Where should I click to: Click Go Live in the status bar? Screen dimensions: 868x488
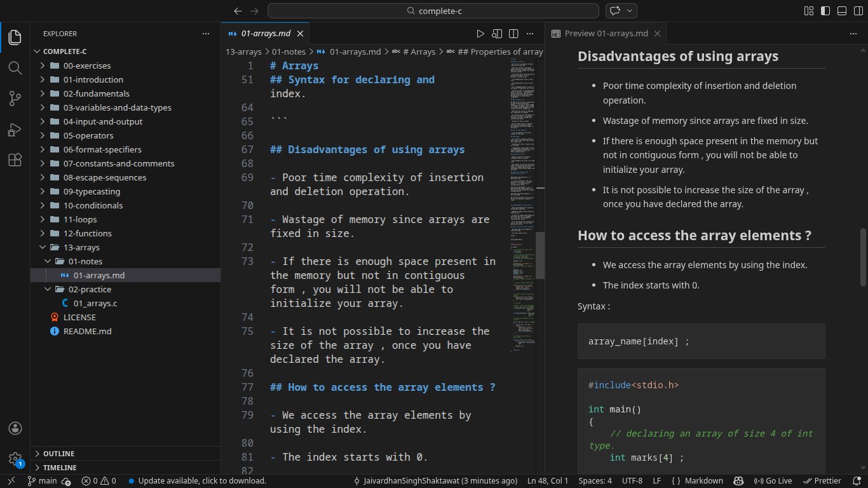click(x=773, y=481)
